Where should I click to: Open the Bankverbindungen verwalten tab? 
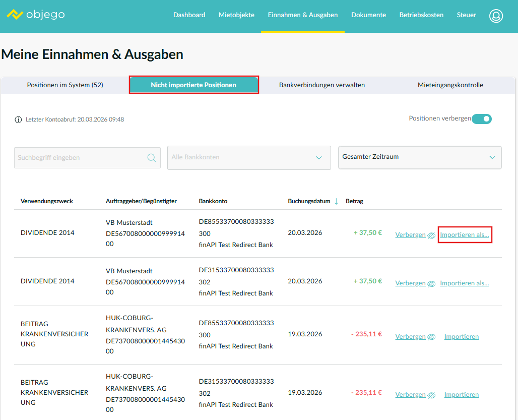[x=322, y=85]
